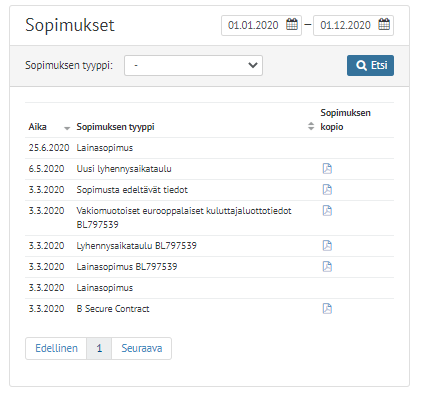The height and width of the screenshot is (398, 421).
Task: Expand the Sopimuksen tyyppi dropdown
Action: tap(193, 65)
